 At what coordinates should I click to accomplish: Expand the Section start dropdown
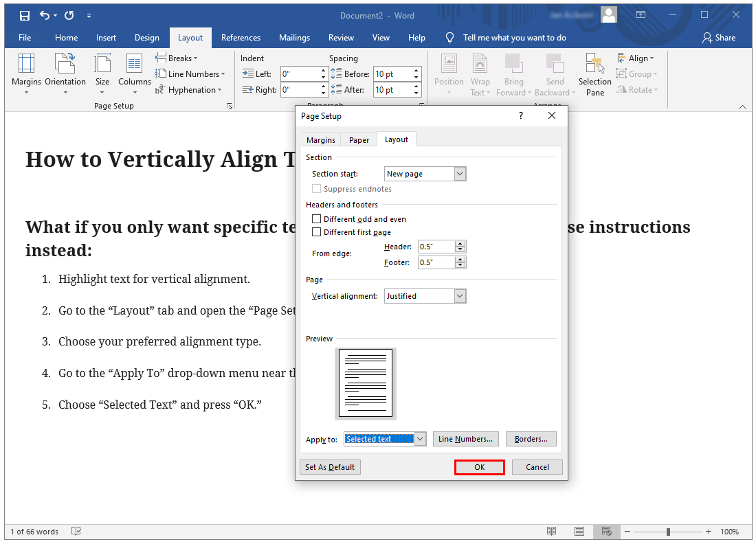pyautogui.click(x=460, y=174)
